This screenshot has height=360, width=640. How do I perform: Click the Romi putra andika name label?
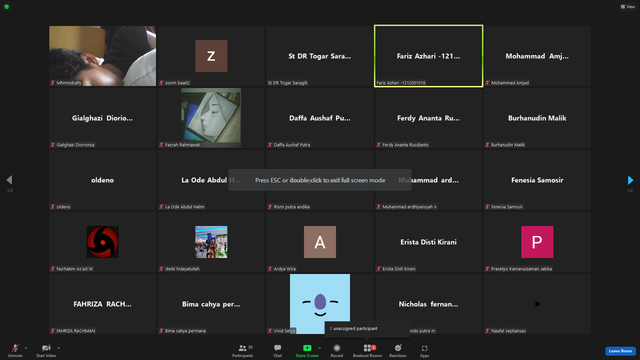pyautogui.click(x=291, y=207)
